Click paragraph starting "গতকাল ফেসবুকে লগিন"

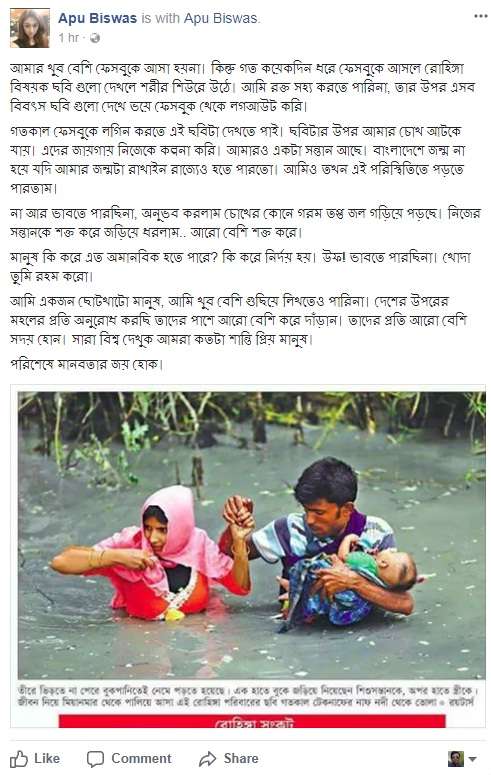[x=238, y=160]
